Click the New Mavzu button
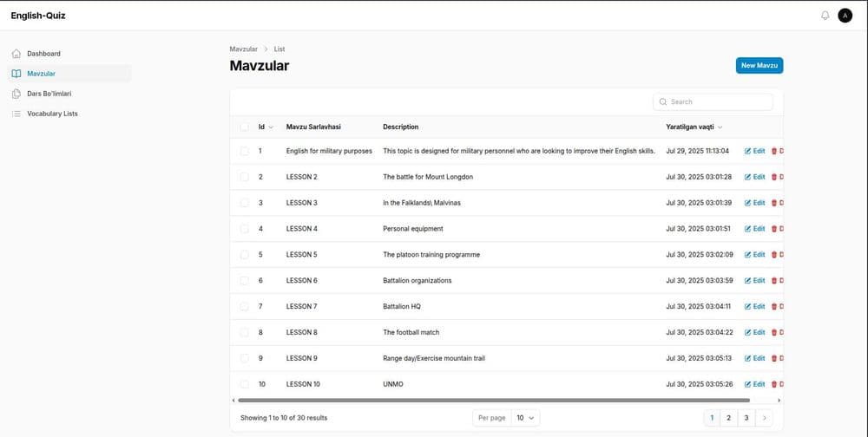Screen dimensions: 868x437 [759, 65]
